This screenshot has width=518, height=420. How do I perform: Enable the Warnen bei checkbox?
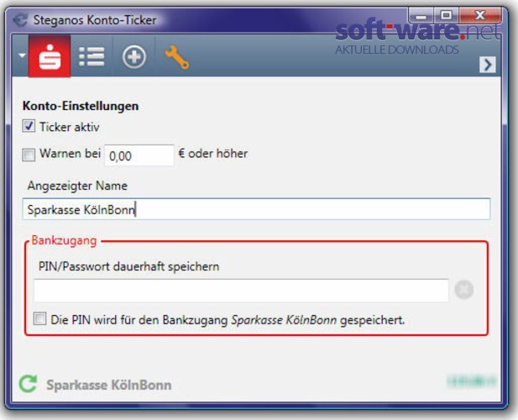click(29, 155)
